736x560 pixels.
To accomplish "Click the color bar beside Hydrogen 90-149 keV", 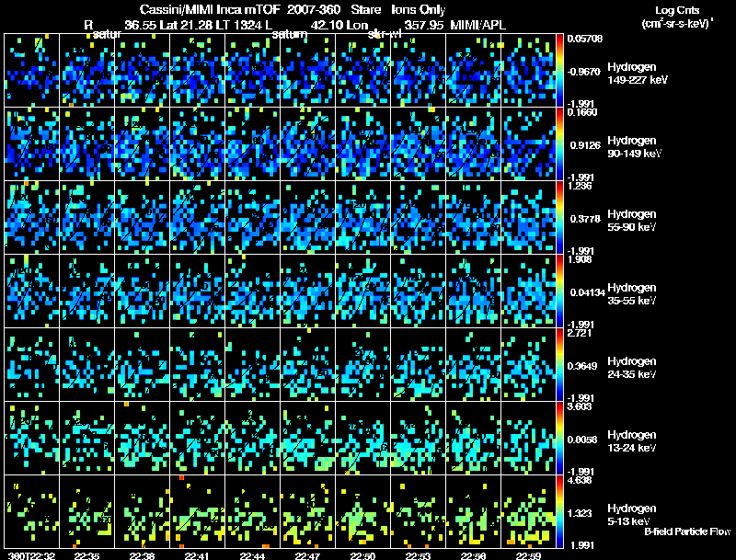I will coord(559,143).
